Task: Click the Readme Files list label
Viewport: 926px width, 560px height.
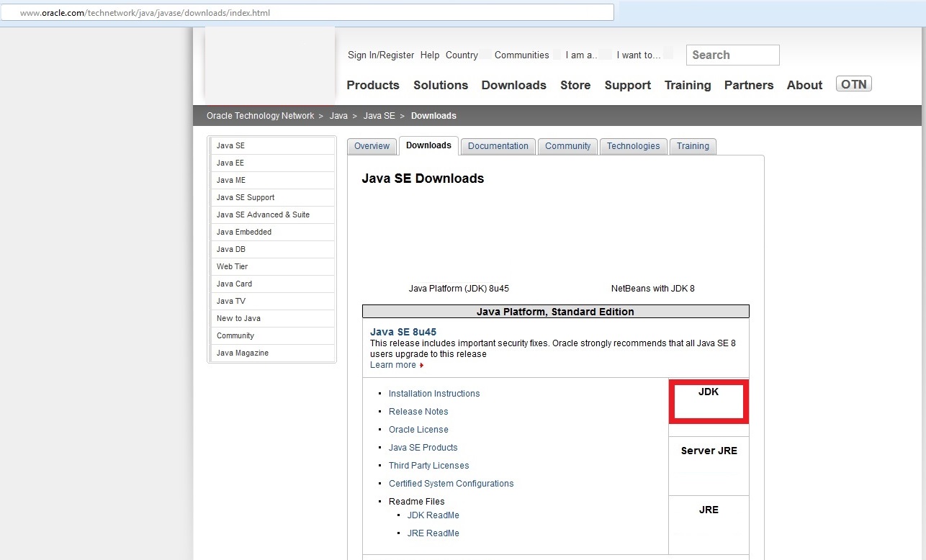Action: 417,502
